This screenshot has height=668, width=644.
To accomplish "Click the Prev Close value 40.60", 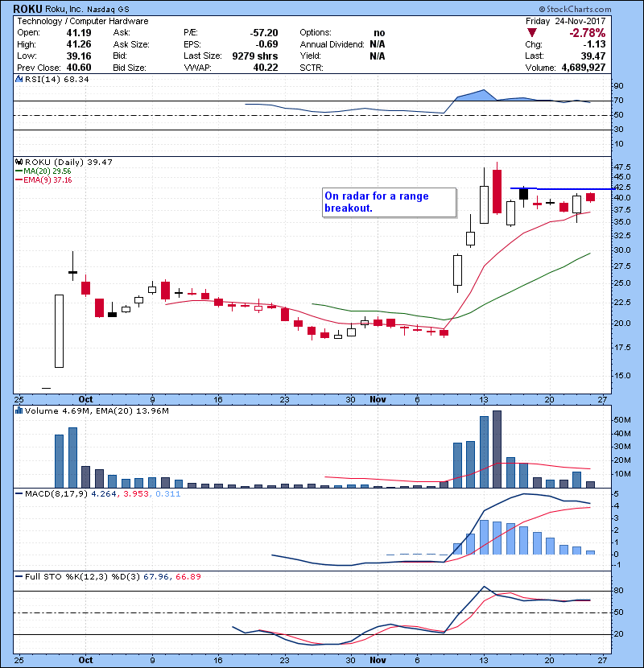I will 79,68.
